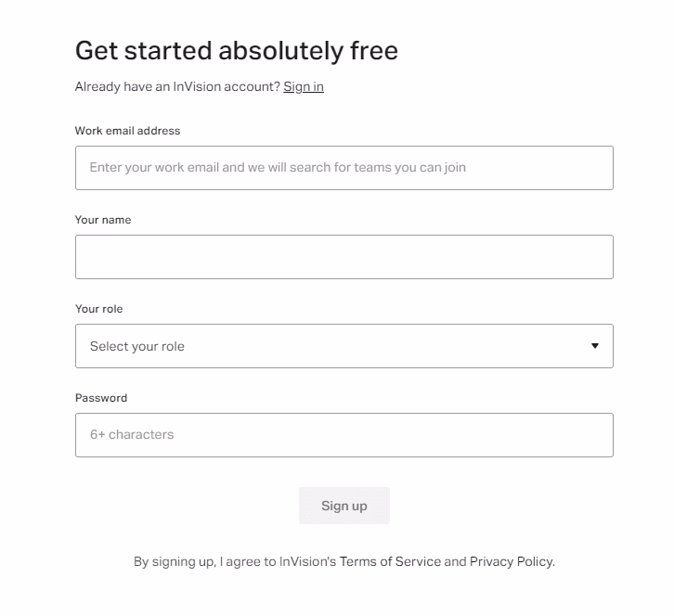
Task: Click the word InVision's in the footer
Action: tap(308, 561)
